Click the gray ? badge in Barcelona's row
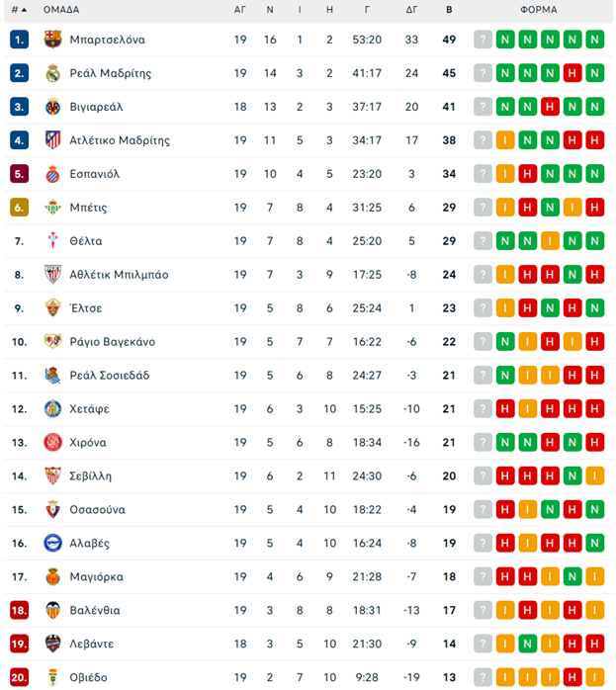Image resolution: width=616 pixels, height=690 pixels. point(483,40)
